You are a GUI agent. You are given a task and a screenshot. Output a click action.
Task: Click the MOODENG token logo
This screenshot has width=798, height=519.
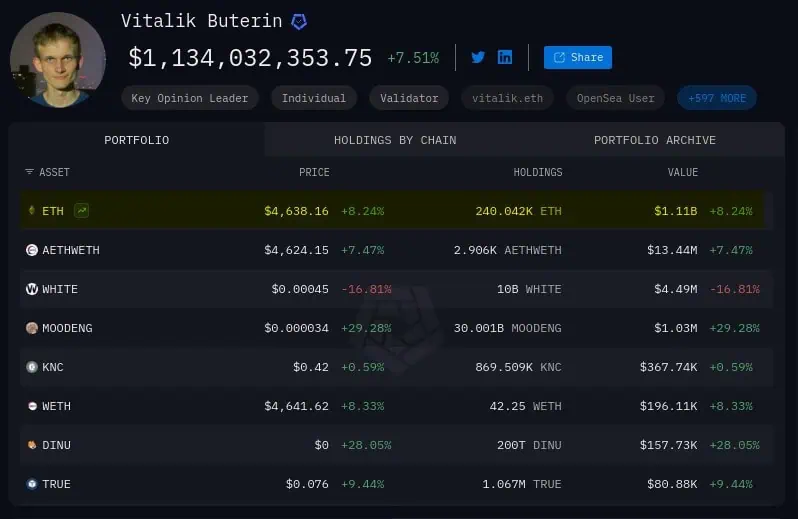32,328
